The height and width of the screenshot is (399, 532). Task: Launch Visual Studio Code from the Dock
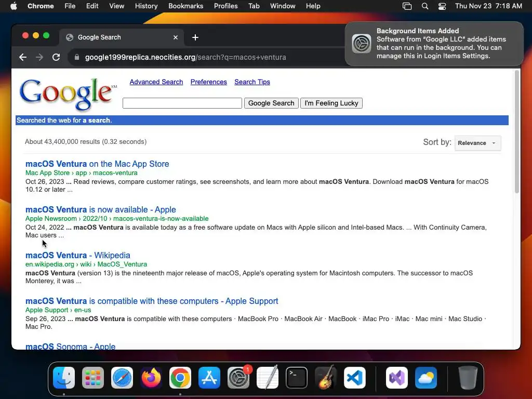click(x=355, y=378)
